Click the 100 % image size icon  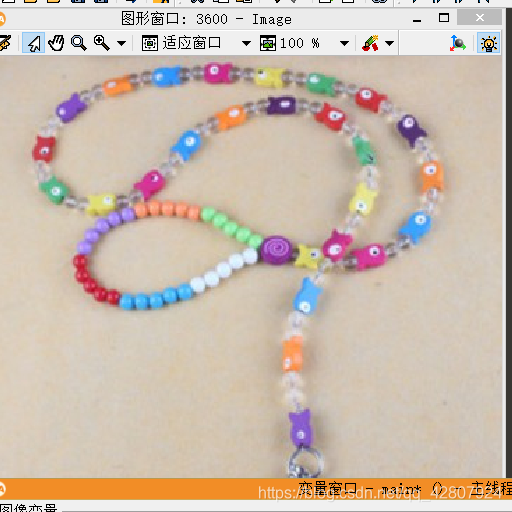click(x=268, y=43)
